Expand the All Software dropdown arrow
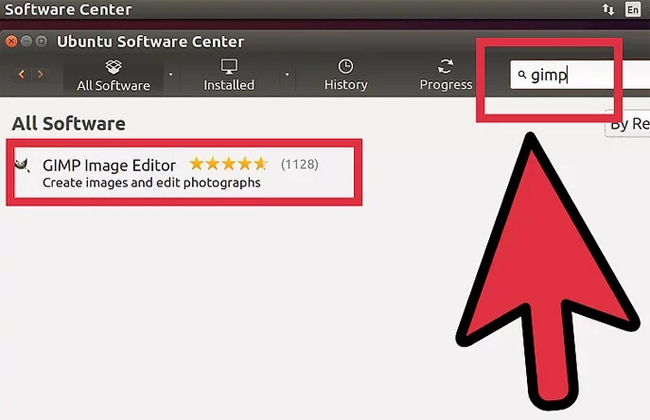The height and width of the screenshot is (420, 650). (x=170, y=75)
